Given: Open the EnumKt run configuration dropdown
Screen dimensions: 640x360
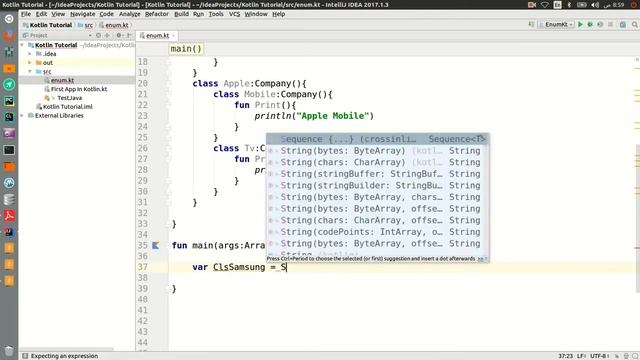Looking at the screenshot, I should pyautogui.click(x=556, y=24).
